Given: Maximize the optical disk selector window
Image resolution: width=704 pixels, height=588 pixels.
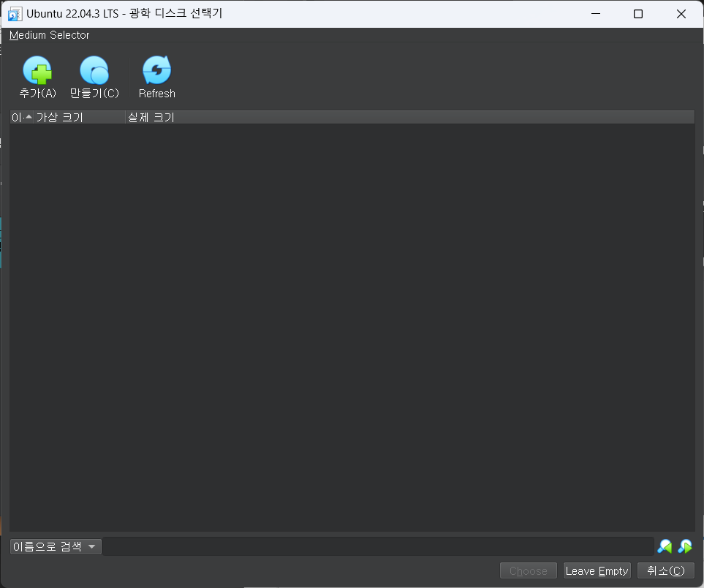Looking at the screenshot, I should pos(638,14).
